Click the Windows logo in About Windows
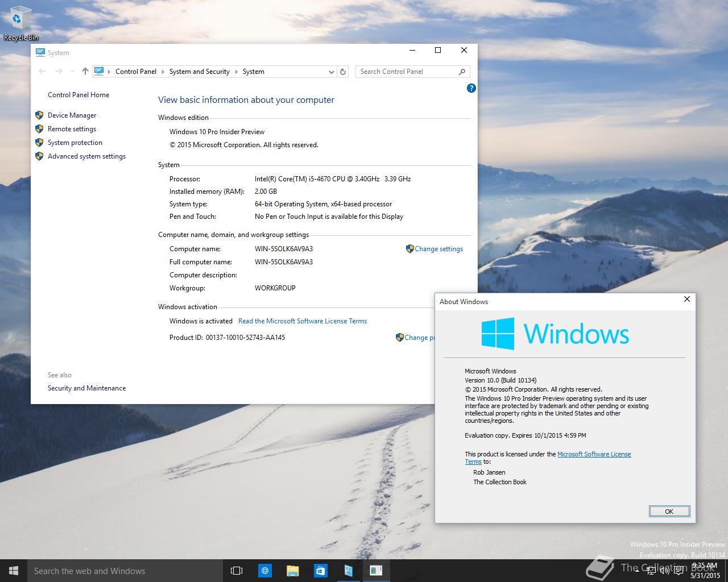728x582 pixels. (498, 333)
